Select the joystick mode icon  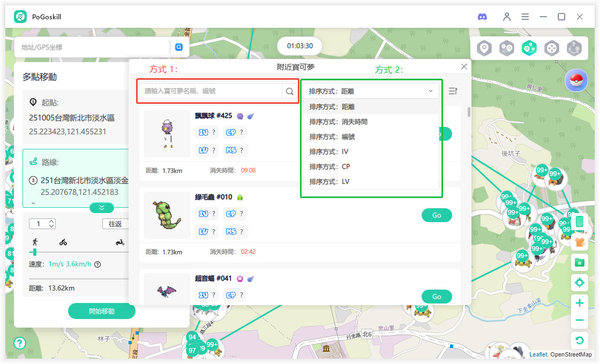tap(551, 48)
